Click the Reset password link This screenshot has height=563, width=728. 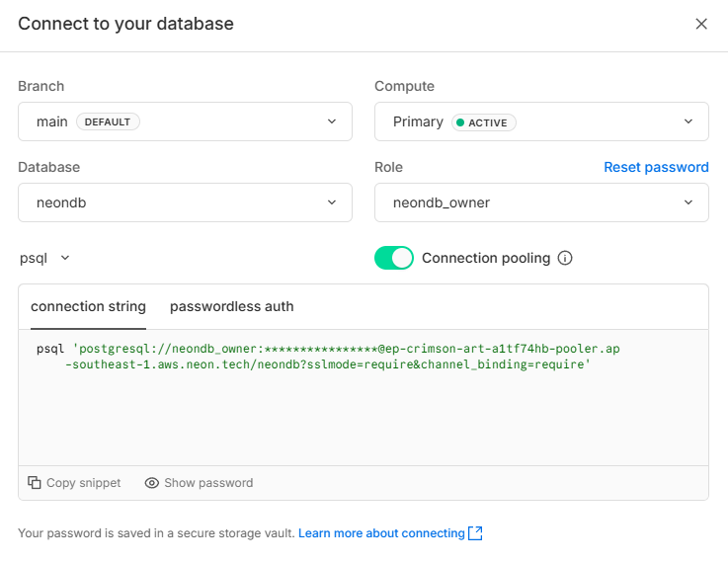[656, 167]
